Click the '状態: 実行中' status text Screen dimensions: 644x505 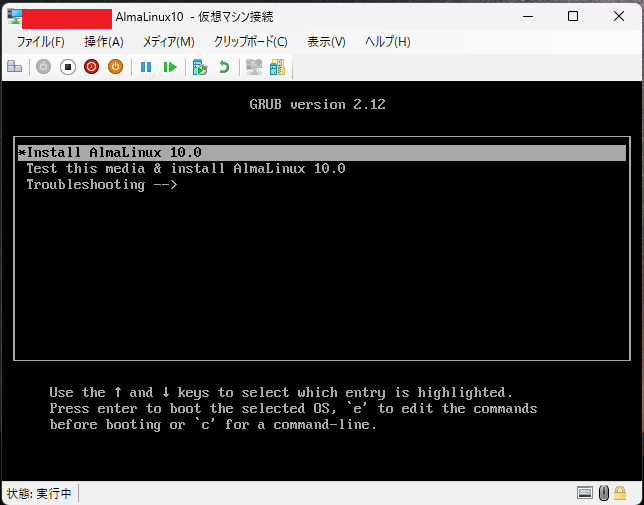(x=39, y=493)
